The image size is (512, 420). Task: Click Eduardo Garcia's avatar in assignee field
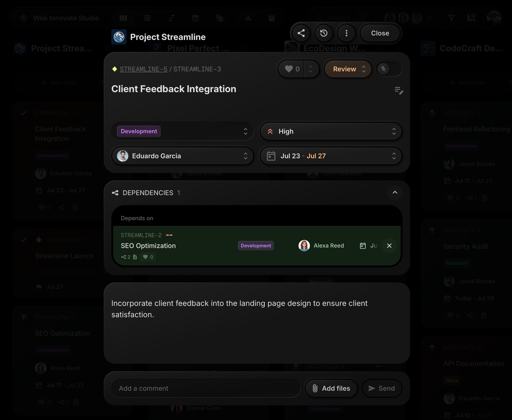[x=123, y=156]
